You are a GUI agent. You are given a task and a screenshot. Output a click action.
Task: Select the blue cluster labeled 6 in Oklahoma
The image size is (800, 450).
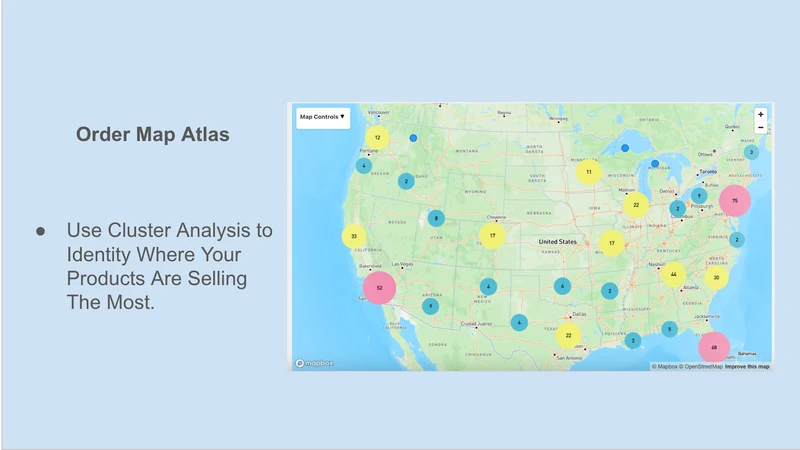562,286
